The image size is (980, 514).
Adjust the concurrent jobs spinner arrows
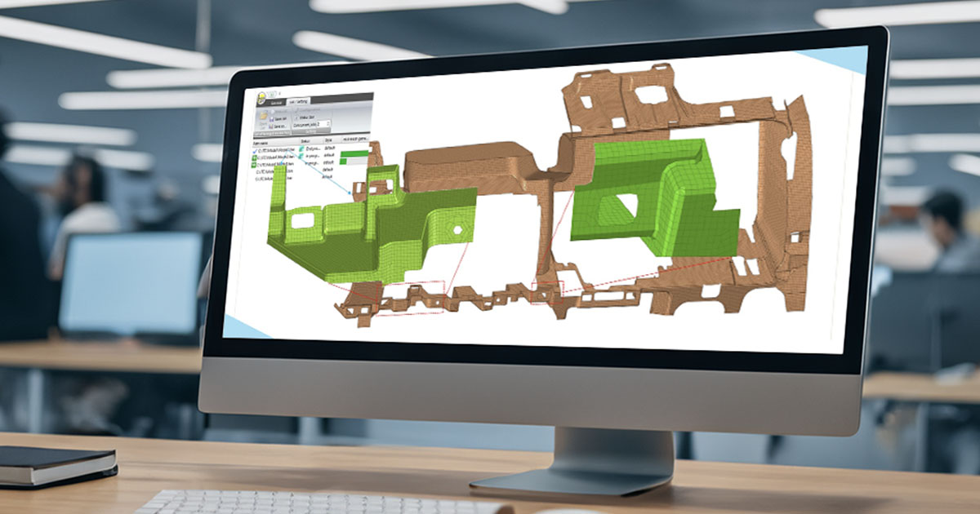point(327,125)
